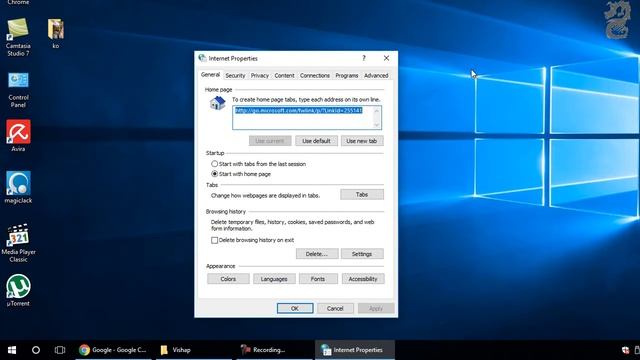This screenshot has width=640, height=360.
Task: Click the home page house icon
Action: click(218, 103)
